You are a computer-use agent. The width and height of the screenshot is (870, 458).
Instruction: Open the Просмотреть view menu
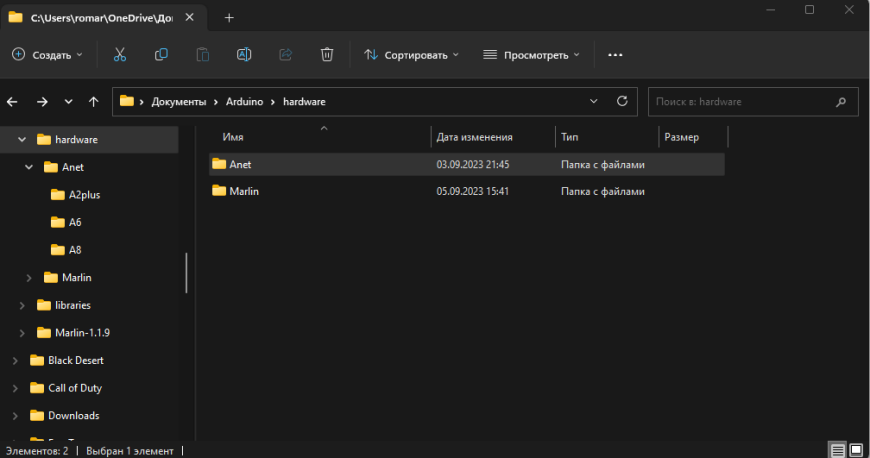point(531,55)
